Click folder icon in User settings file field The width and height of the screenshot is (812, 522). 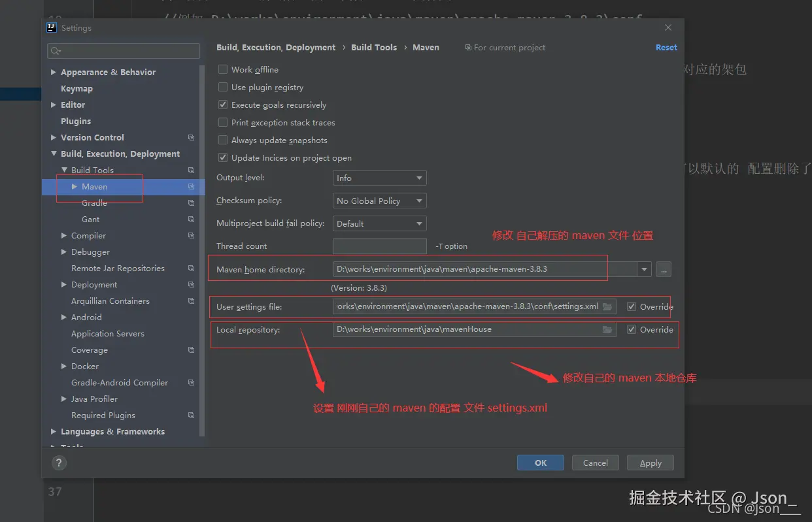coord(607,306)
